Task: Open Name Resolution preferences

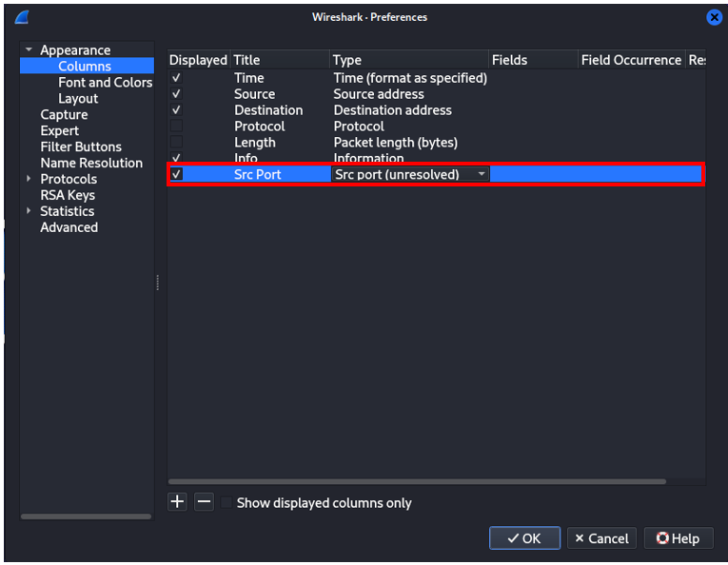Action: coord(91,163)
